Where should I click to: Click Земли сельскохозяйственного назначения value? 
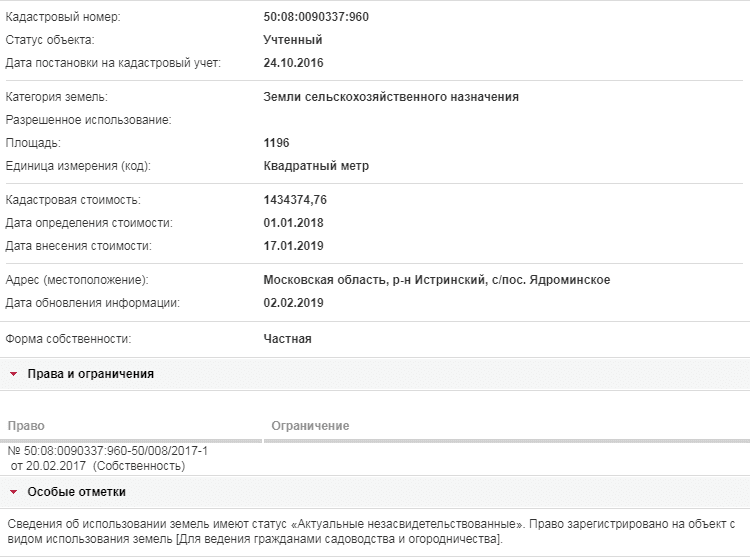[391, 97]
